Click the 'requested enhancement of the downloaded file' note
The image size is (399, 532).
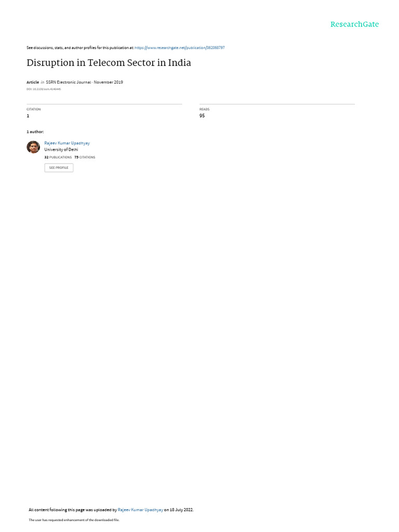[x=74, y=520]
